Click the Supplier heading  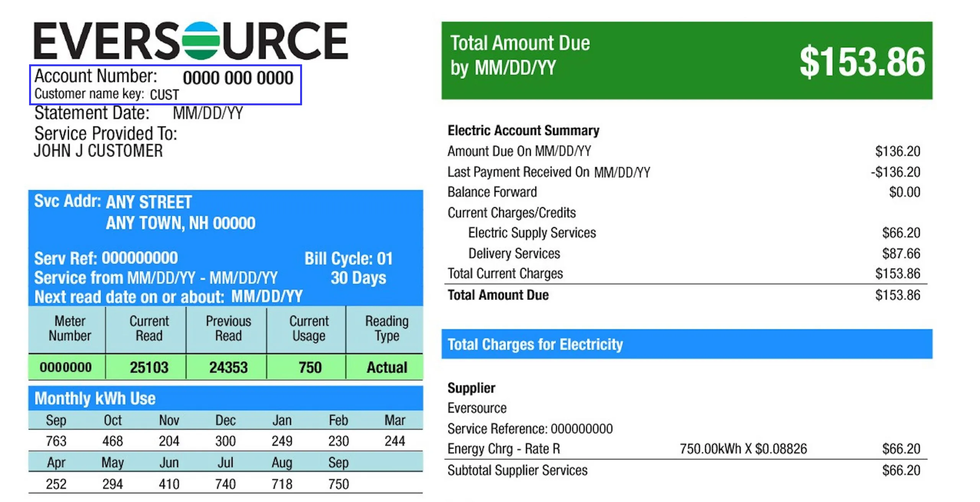pyautogui.click(x=471, y=388)
